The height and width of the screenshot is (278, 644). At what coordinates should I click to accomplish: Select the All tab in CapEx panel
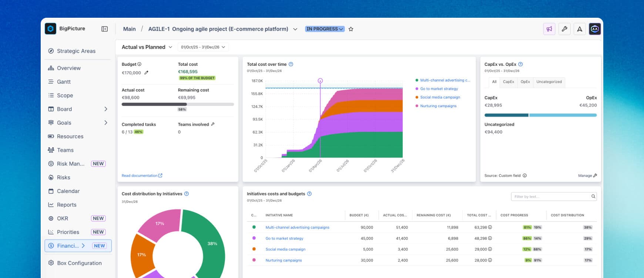point(494,82)
